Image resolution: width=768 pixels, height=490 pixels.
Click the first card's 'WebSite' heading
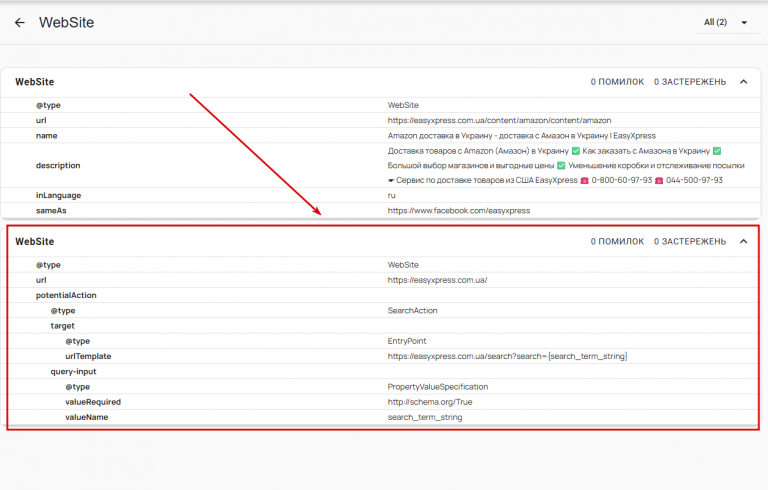34,82
